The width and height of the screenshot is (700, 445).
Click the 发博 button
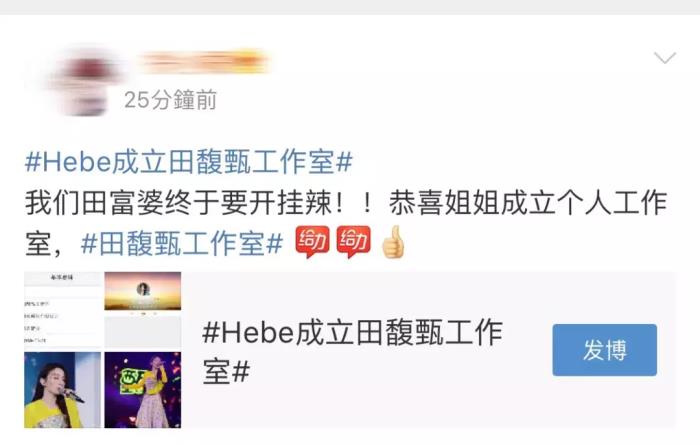[604, 350]
